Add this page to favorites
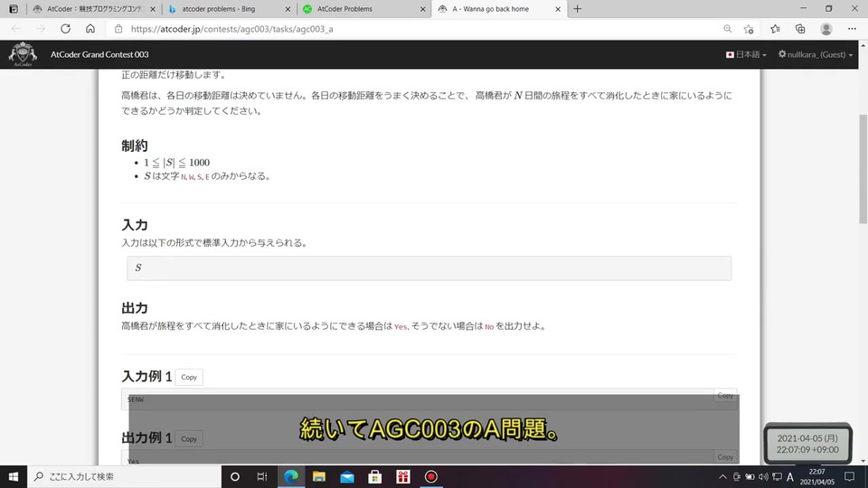868x488 pixels. (749, 29)
